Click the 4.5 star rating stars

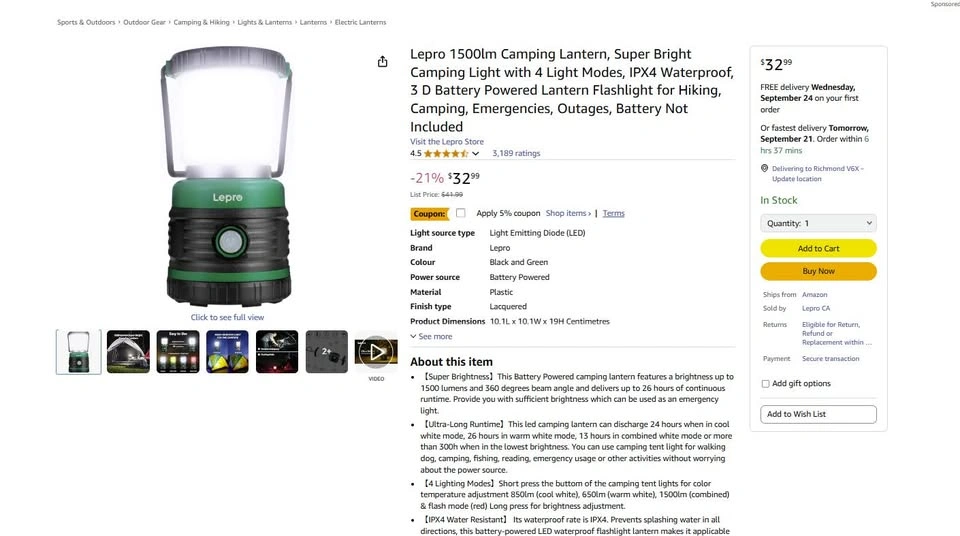pyautogui.click(x=446, y=154)
